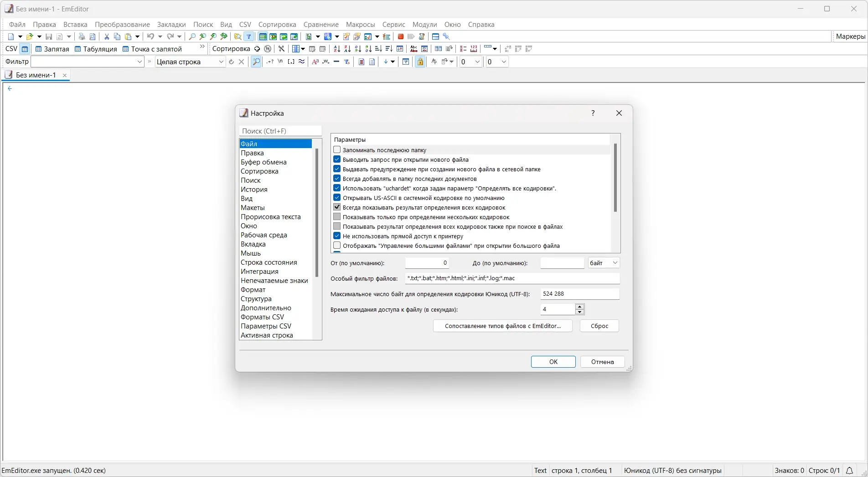Uncheck Всегда добавлять в папку последних документов

click(337, 179)
